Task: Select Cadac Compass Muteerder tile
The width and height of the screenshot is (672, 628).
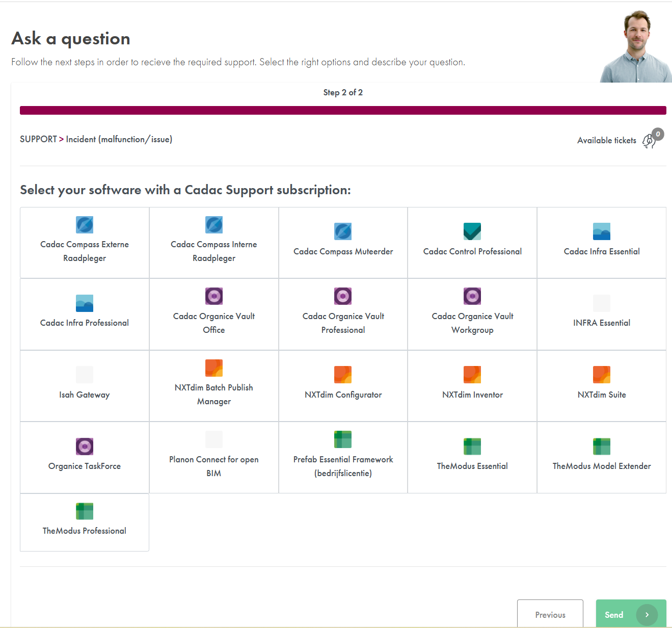Action: [343, 243]
